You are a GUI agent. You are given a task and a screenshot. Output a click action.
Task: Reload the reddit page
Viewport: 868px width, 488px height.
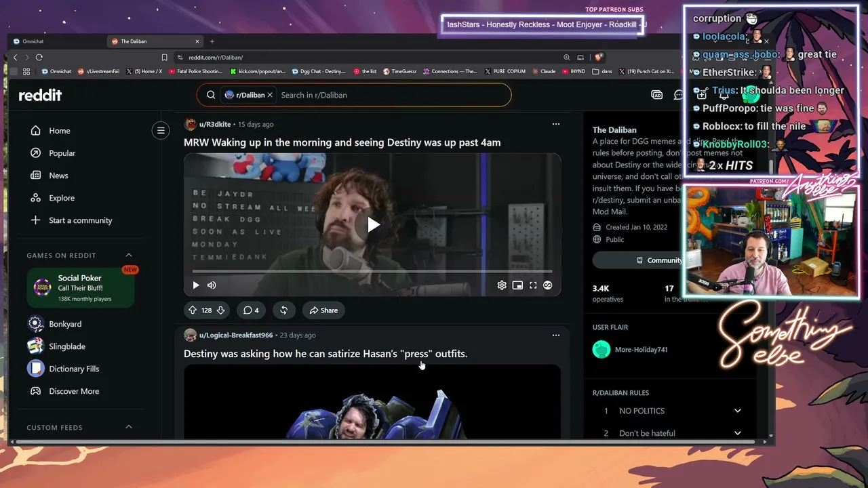click(x=39, y=58)
